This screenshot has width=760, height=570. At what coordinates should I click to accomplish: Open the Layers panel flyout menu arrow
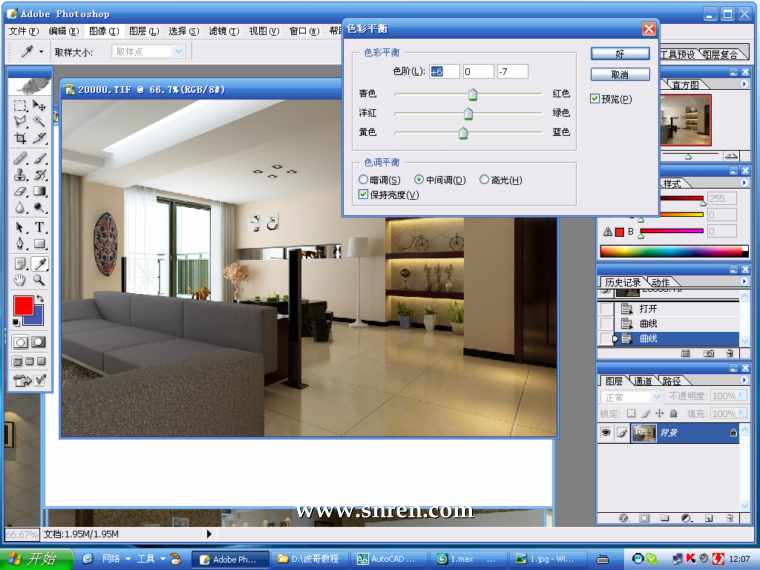(744, 380)
